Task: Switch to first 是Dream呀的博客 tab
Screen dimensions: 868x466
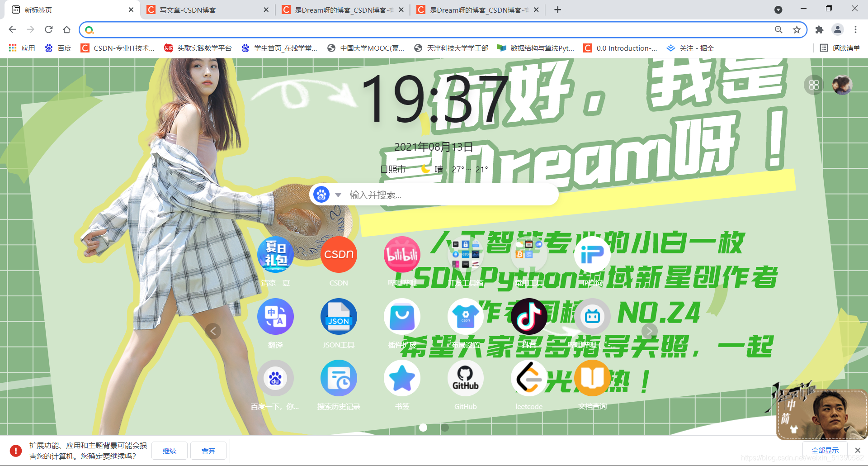Action: tap(344, 10)
